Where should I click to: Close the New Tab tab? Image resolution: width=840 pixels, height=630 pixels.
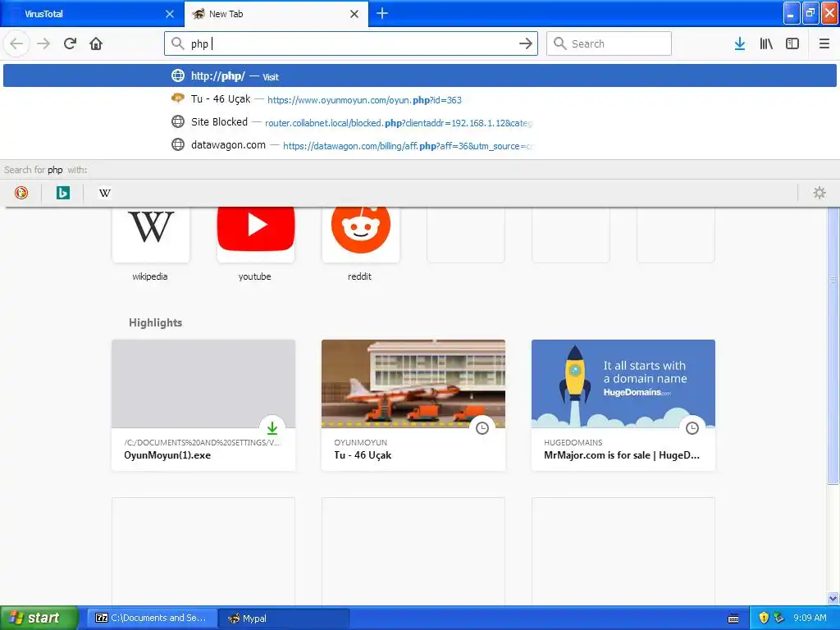[354, 14]
